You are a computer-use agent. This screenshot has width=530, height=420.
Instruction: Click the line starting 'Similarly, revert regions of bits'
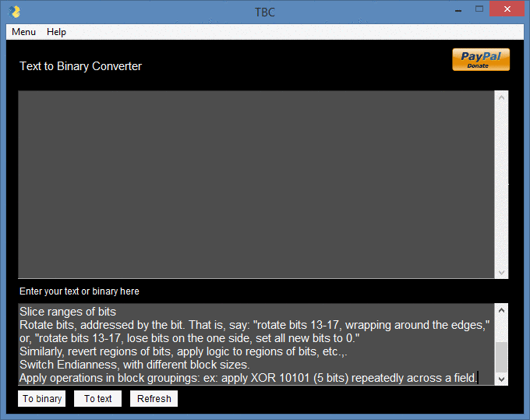pos(183,351)
